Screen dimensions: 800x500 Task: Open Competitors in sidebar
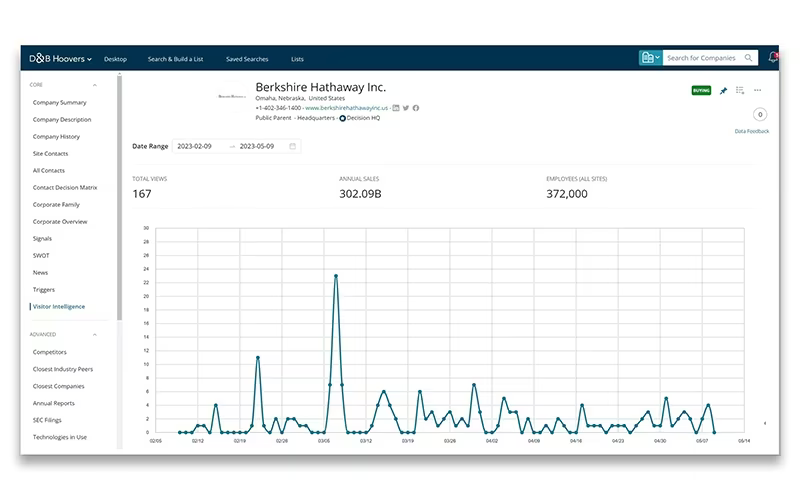(49, 352)
